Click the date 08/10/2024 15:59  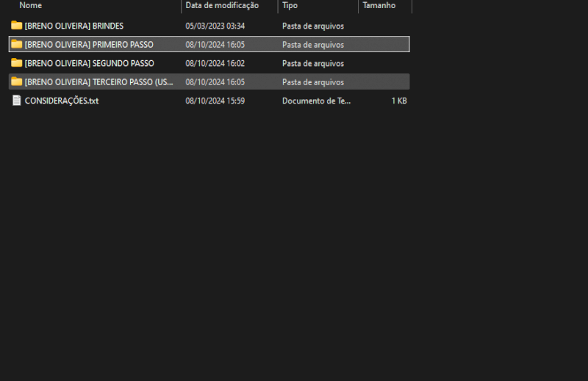pos(215,101)
